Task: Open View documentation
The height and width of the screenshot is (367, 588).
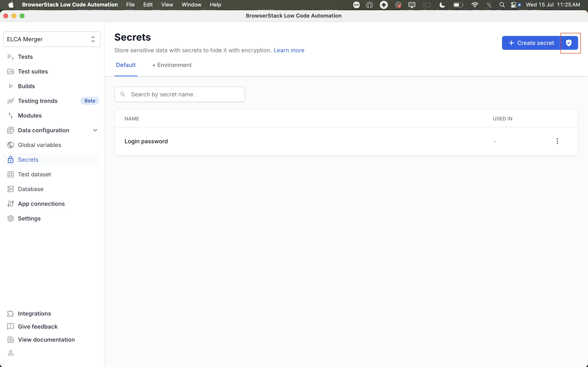Action: click(46, 340)
